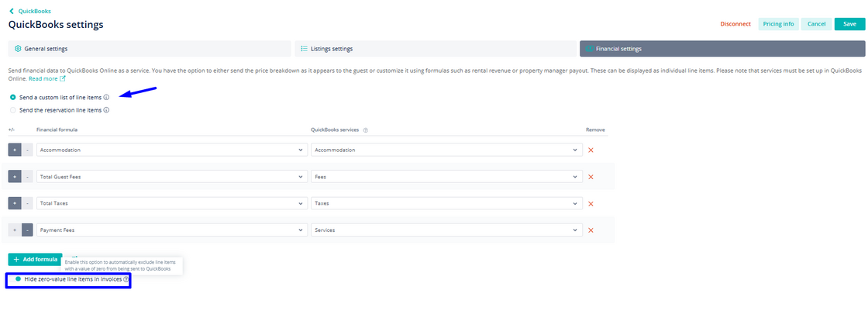Viewport: 868px width, 311px height.
Task: Open the Fees QuickBooks services dropdown
Action: (446, 177)
